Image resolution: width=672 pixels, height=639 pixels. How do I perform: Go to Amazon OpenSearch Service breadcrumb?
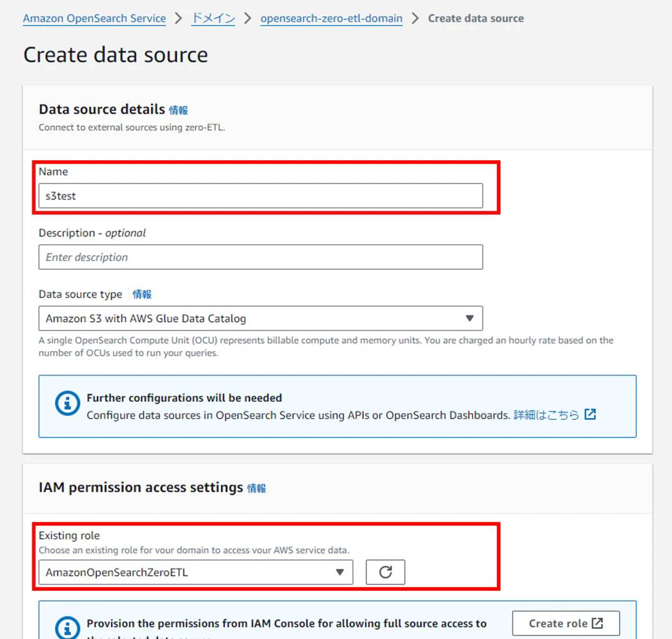click(x=94, y=18)
